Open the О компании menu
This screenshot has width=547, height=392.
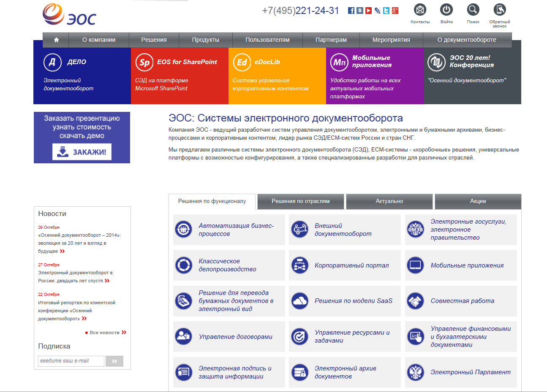tap(99, 40)
